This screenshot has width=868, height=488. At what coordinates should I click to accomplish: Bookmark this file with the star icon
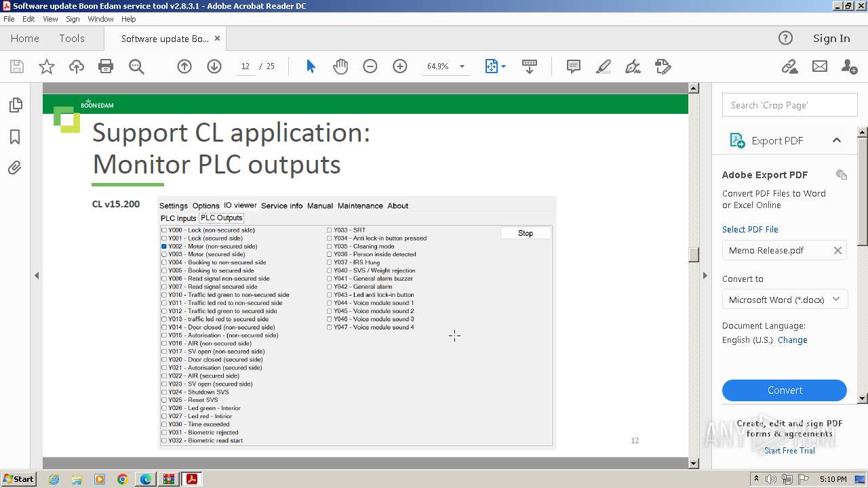(x=47, y=66)
